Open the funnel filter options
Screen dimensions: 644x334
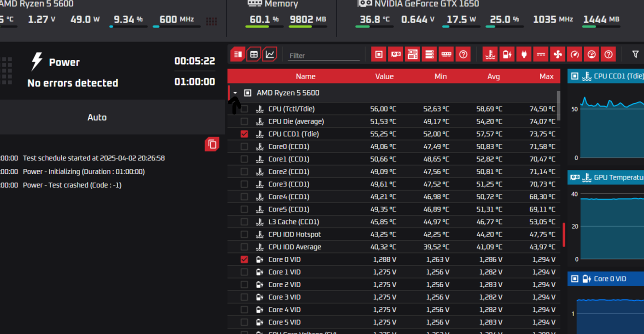click(635, 55)
